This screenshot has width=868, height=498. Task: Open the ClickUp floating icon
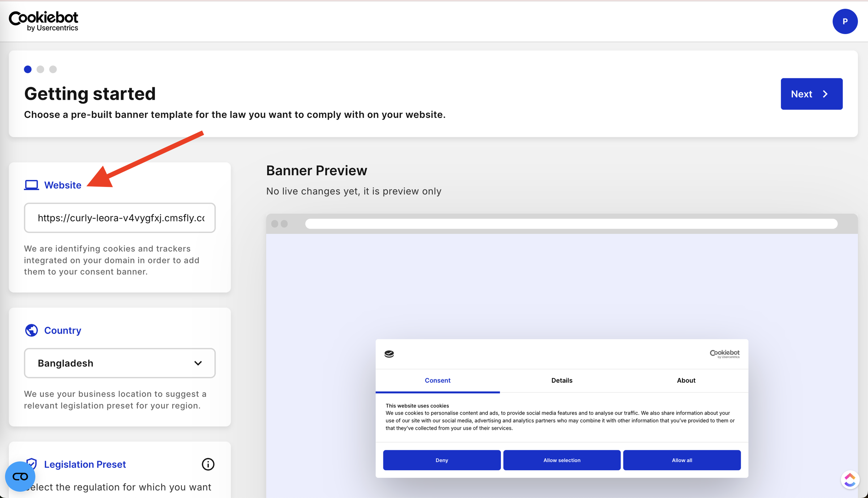pyautogui.click(x=850, y=480)
